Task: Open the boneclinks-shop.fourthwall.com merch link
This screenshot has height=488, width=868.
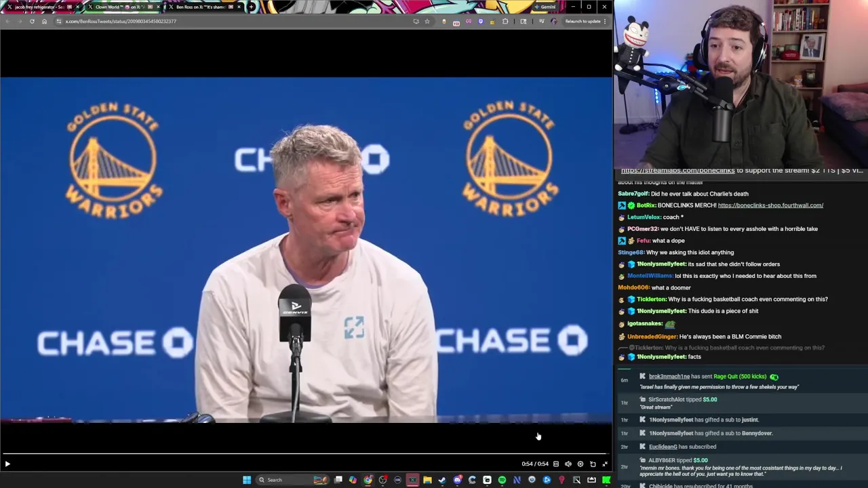Action: tap(770, 205)
